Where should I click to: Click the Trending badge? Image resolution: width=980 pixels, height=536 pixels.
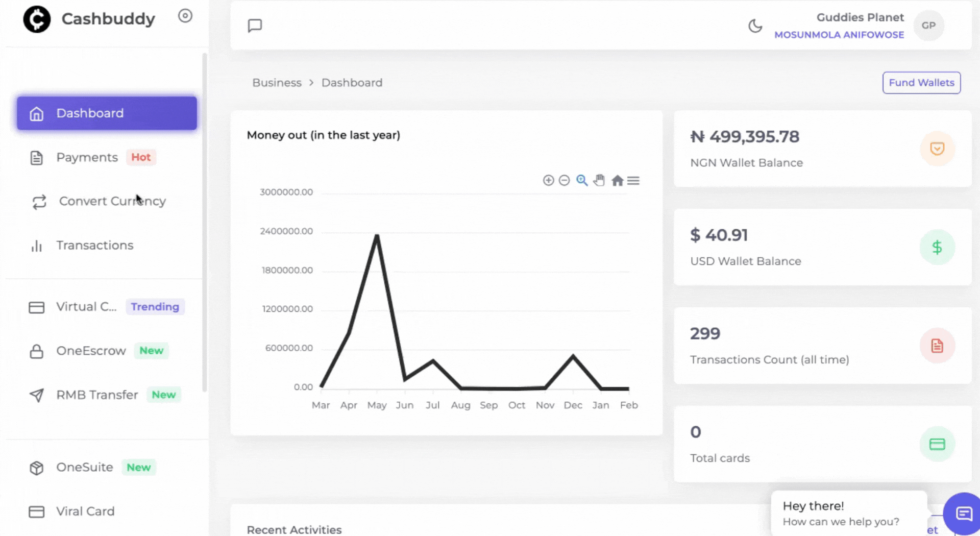tap(155, 307)
